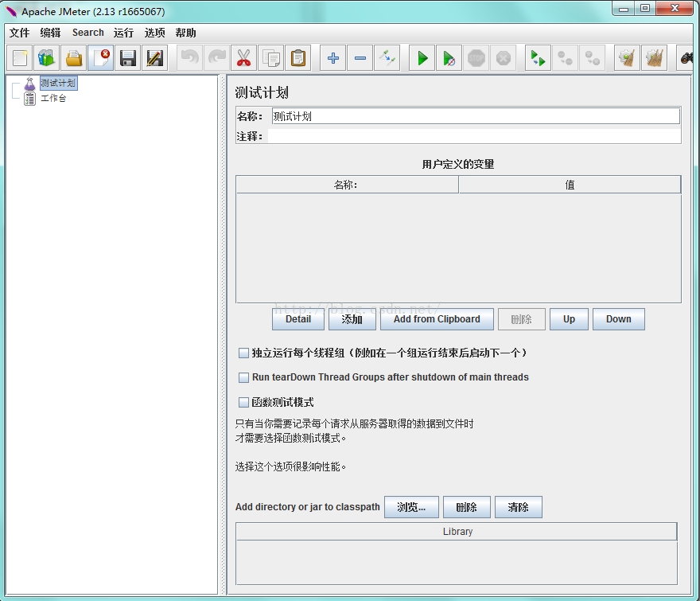
Task: Open the 文件 menu
Action: coord(20,33)
